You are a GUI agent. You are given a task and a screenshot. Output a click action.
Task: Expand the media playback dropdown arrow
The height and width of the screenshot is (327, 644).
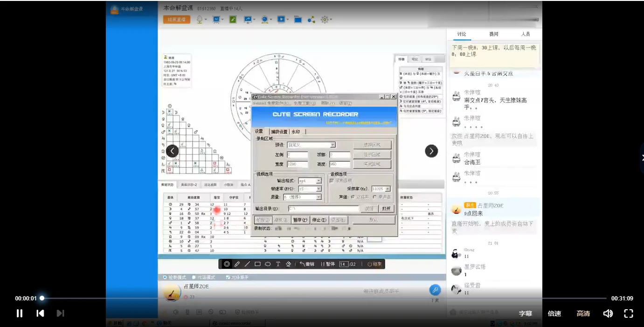point(288,20)
